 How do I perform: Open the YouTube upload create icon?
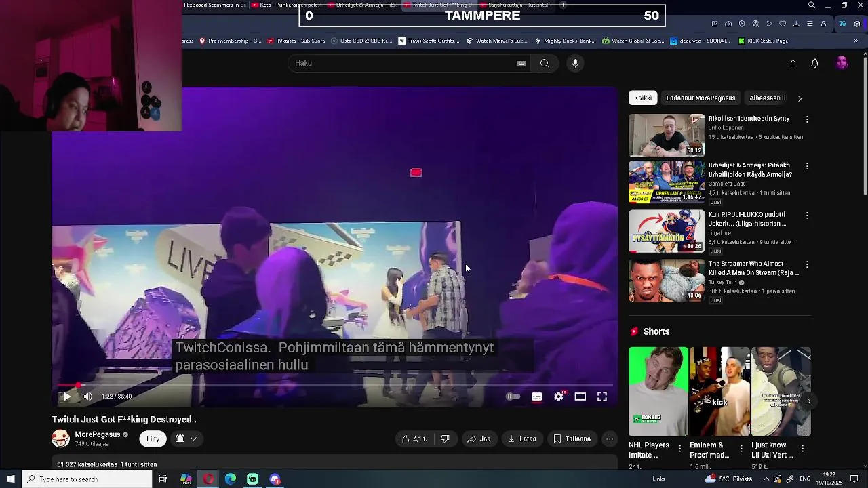click(793, 63)
